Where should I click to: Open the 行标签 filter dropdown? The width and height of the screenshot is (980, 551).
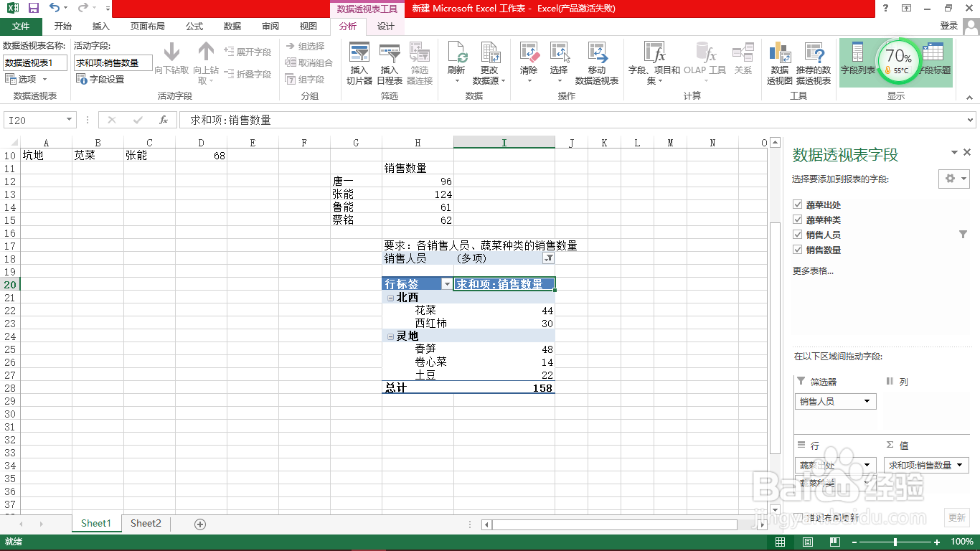pos(448,283)
